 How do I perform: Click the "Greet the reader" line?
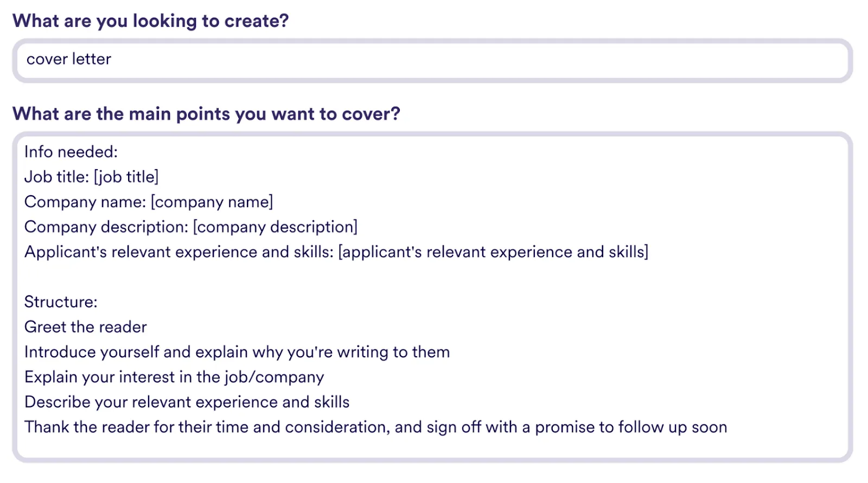pyautogui.click(x=86, y=327)
